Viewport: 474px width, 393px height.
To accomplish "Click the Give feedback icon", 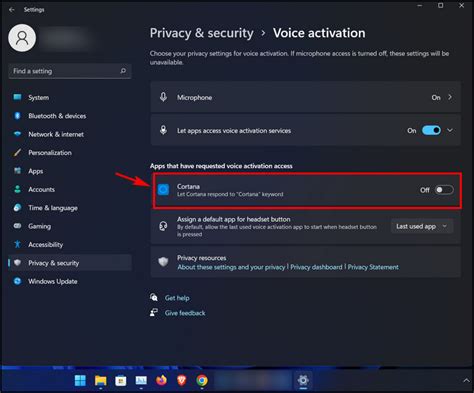I will coord(154,313).
